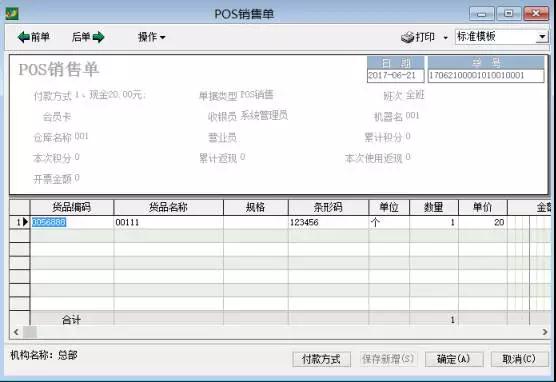Select the 条形码 column header
This screenshot has height=382, width=556.
pos(328,207)
